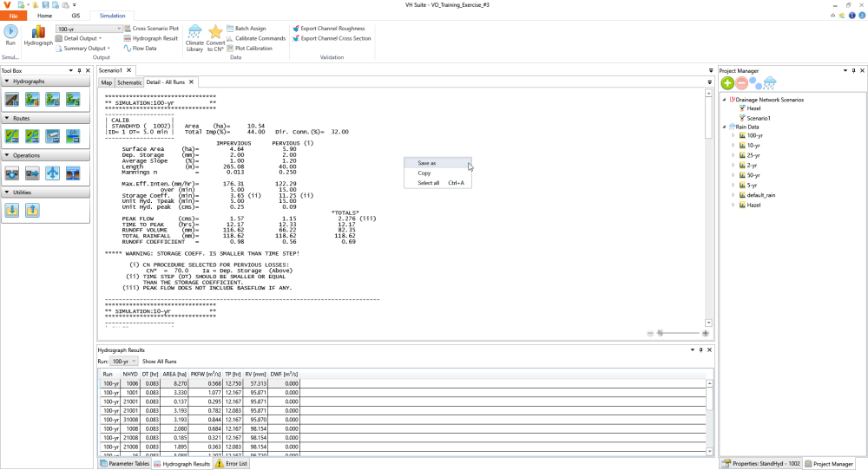Collapse the Operations section in Tool Box
Image resolution: width=868 pixels, height=470 pixels.
tap(7, 155)
